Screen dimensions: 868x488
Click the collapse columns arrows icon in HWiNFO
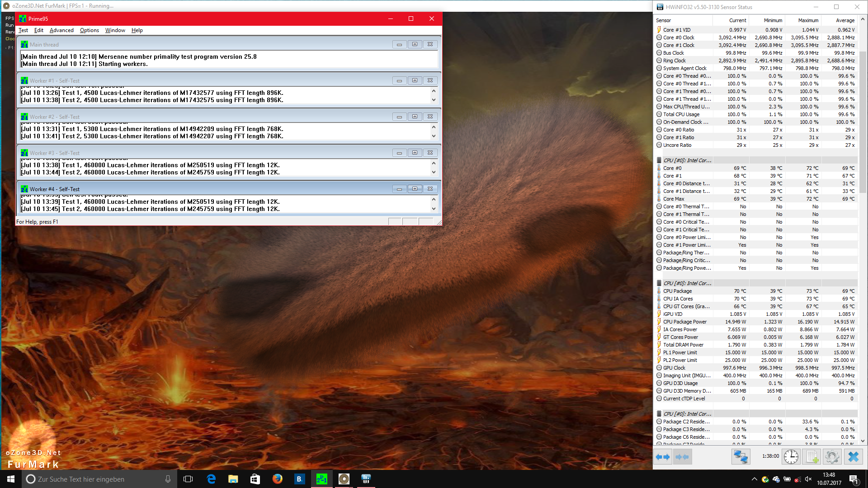[682, 457]
